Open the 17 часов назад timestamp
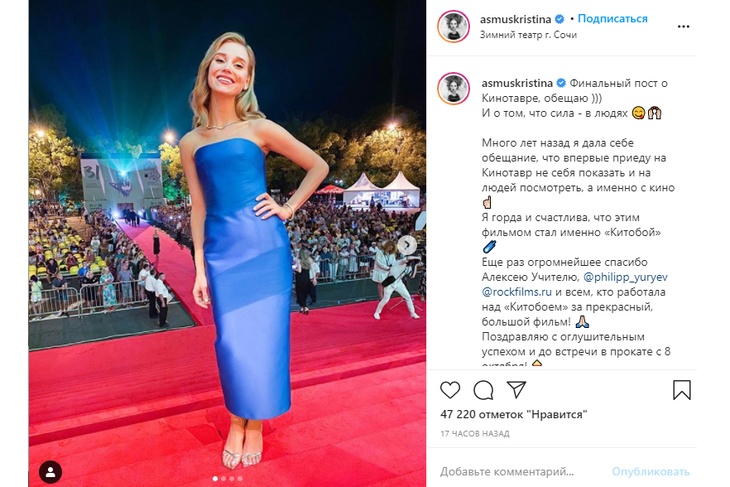The image size is (730, 487). [x=475, y=433]
